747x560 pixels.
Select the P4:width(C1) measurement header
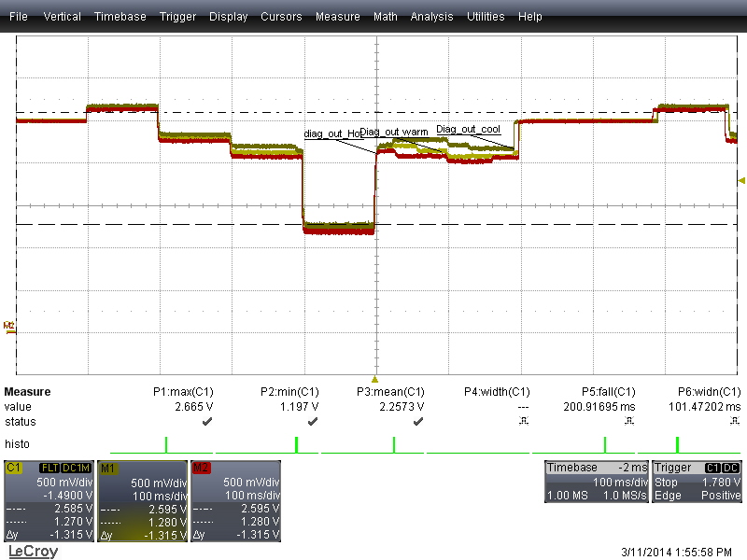(497, 392)
